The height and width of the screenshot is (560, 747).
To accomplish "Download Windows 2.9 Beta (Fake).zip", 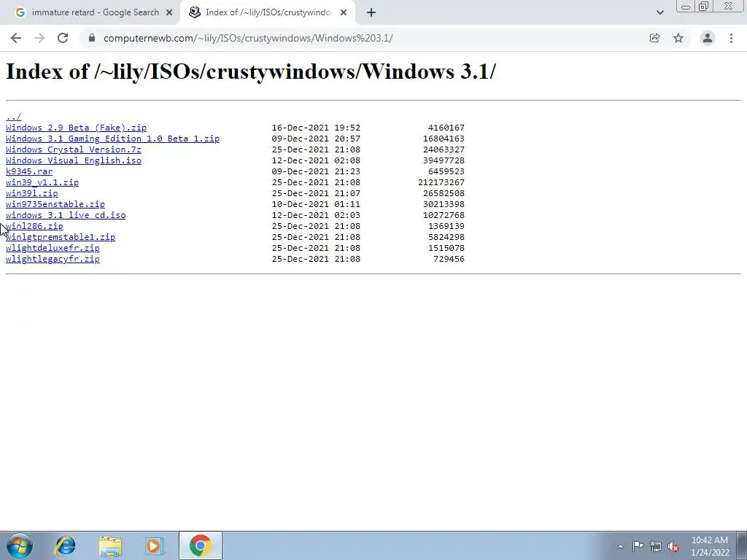I will click(76, 128).
